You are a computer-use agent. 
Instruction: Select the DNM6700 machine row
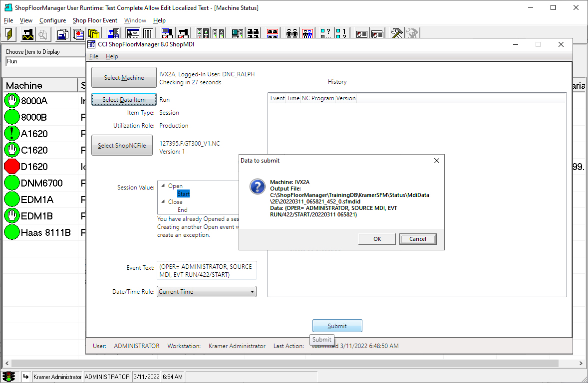(44, 183)
